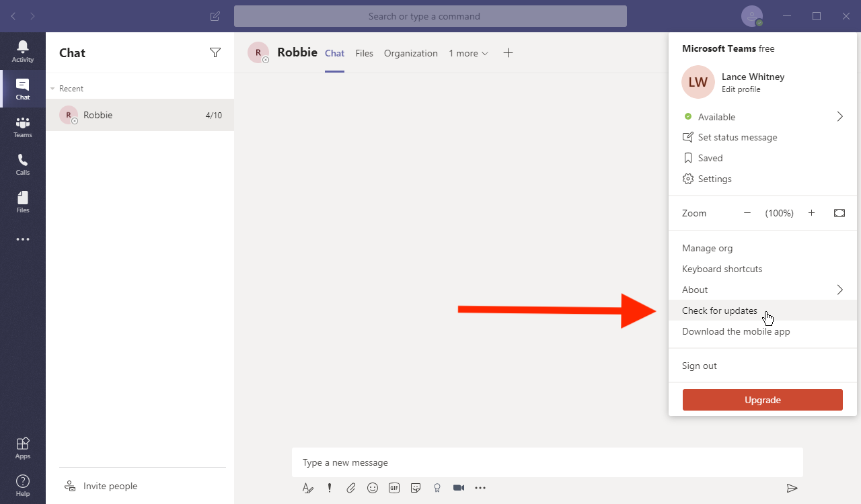Open the emoji picker
Viewport: 861px width, 504px height.
373,488
